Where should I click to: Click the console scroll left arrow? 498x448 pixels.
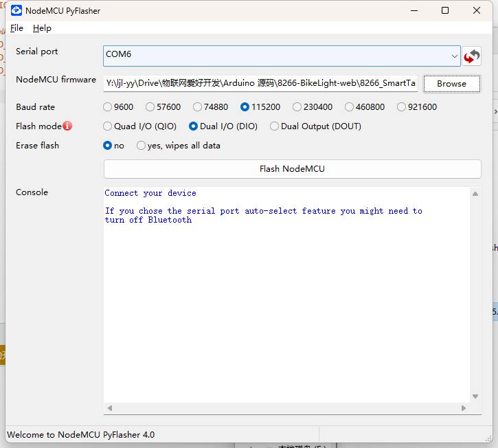pos(109,409)
